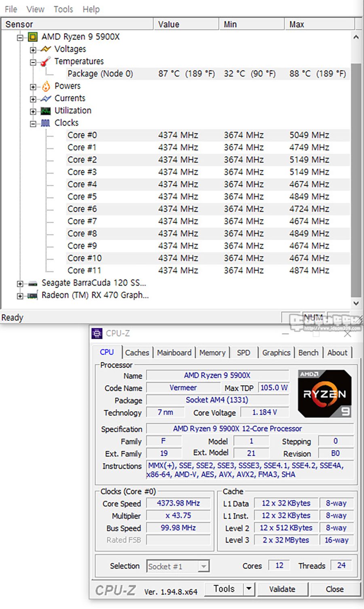Collapse the AMD Ryzen 9 5900X tree node
The height and width of the screenshot is (609, 364).
click(x=20, y=38)
